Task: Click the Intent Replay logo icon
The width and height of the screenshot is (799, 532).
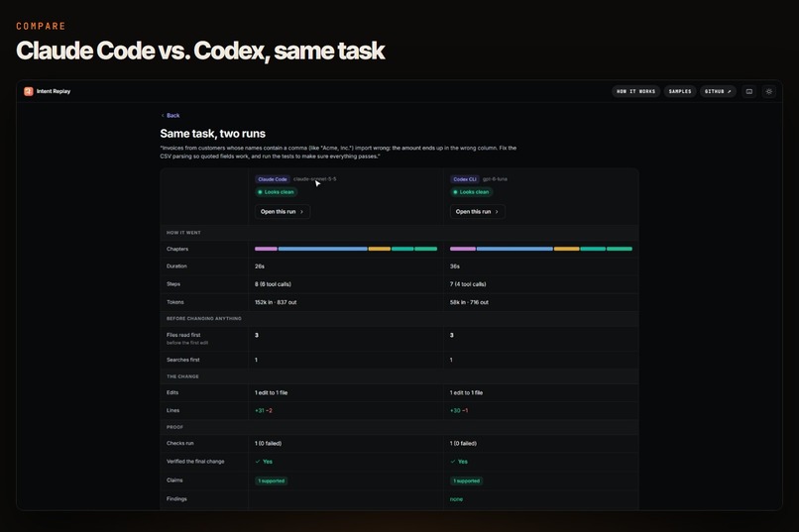Action: pos(28,91)
